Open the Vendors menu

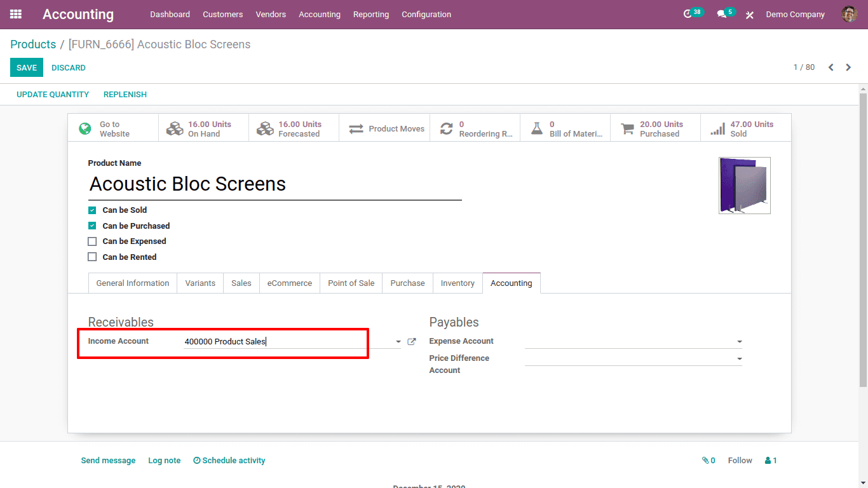tap(271, 14)
